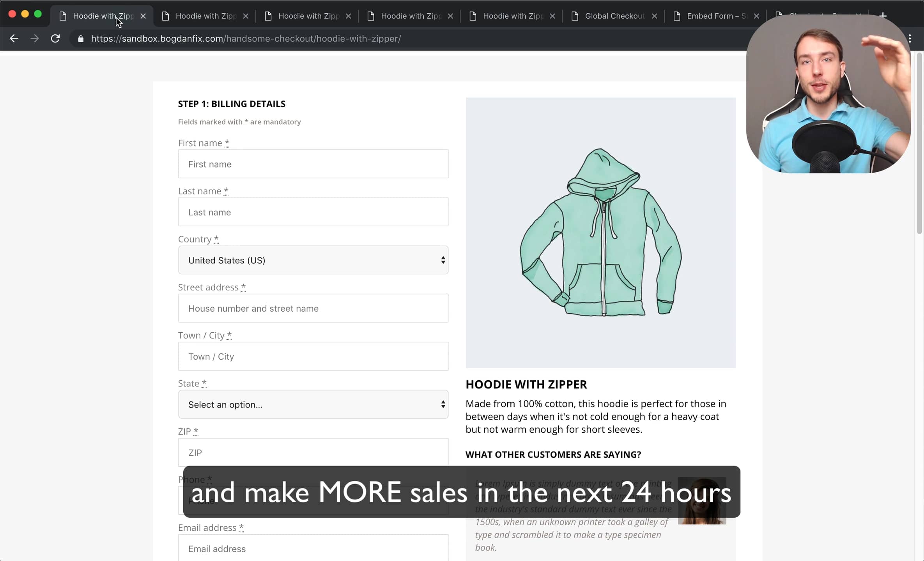924x561 pixels.
Task: Open the State select dropdown
Action: (313, 404)
